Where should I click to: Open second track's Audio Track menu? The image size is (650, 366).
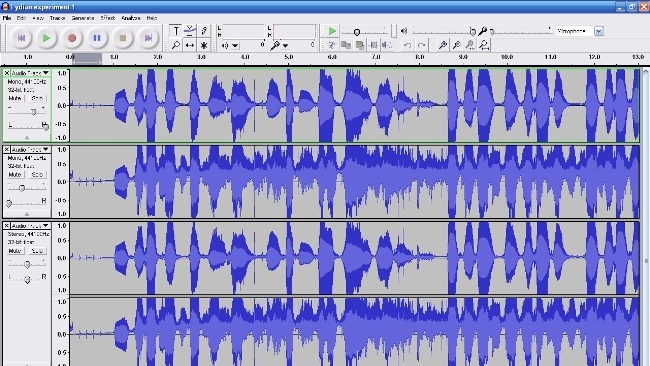[x=31, y=149]
